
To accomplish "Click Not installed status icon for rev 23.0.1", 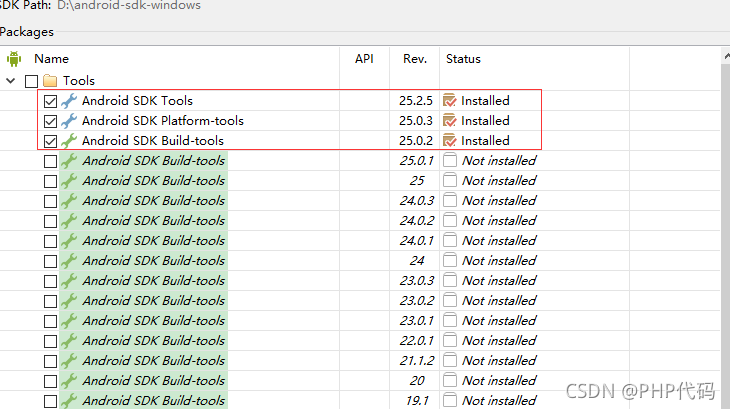I will click(450, 320).
